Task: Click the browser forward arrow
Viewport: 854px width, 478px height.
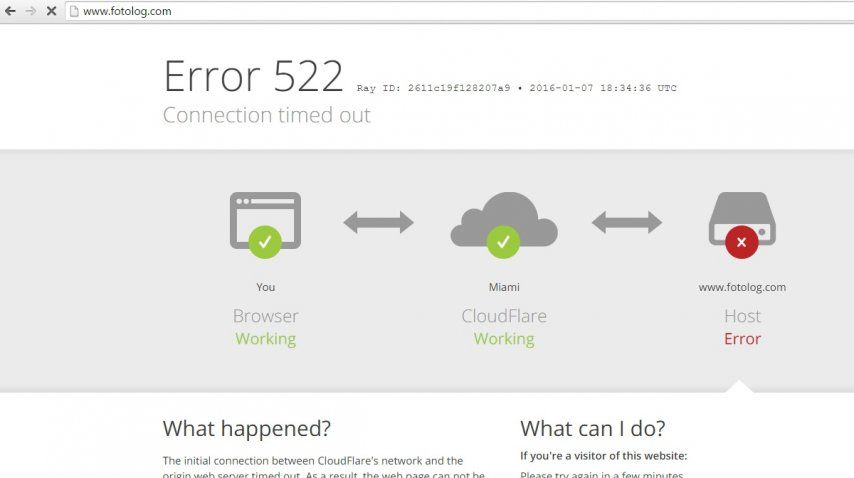Action: (x=30, y=11)
